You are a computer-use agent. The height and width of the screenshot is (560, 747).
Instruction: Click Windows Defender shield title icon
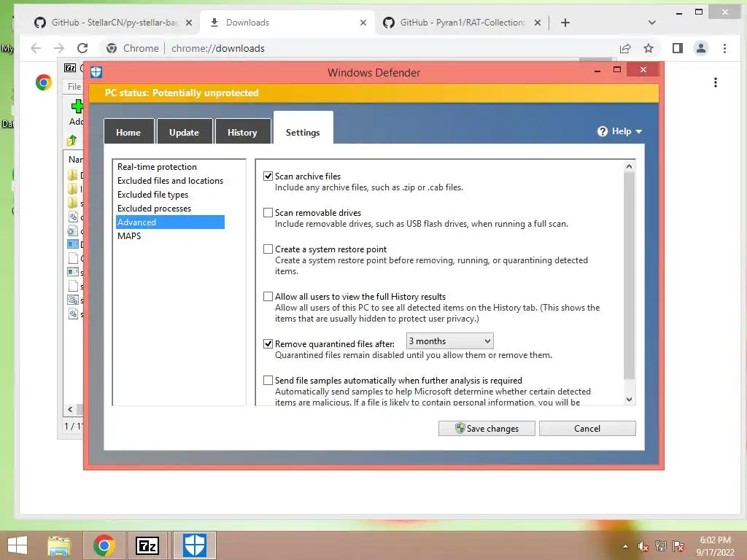pos(96,72)
